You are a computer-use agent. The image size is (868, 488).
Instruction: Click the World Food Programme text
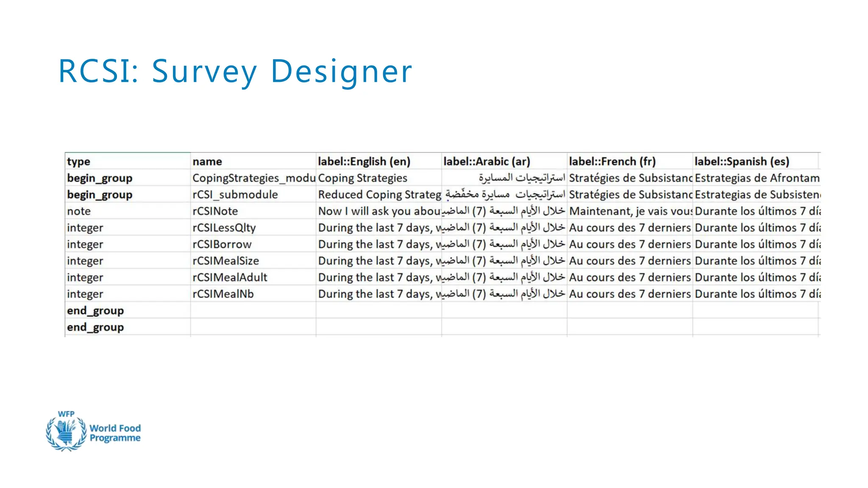115,433
